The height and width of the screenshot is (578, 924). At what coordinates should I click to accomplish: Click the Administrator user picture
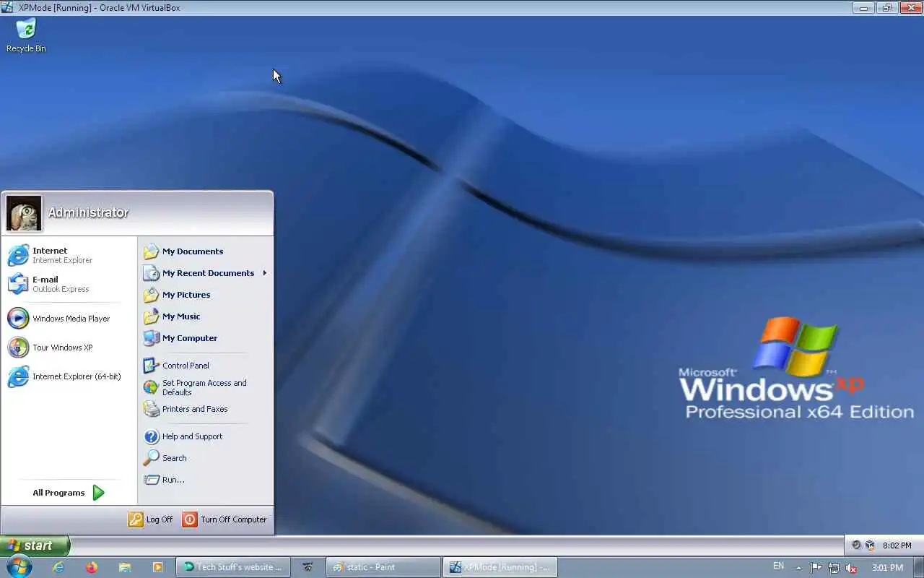pos(24,212)
